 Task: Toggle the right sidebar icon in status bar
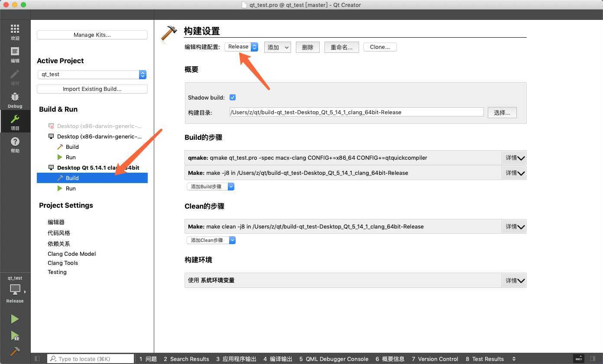click(x=593, y=358)
